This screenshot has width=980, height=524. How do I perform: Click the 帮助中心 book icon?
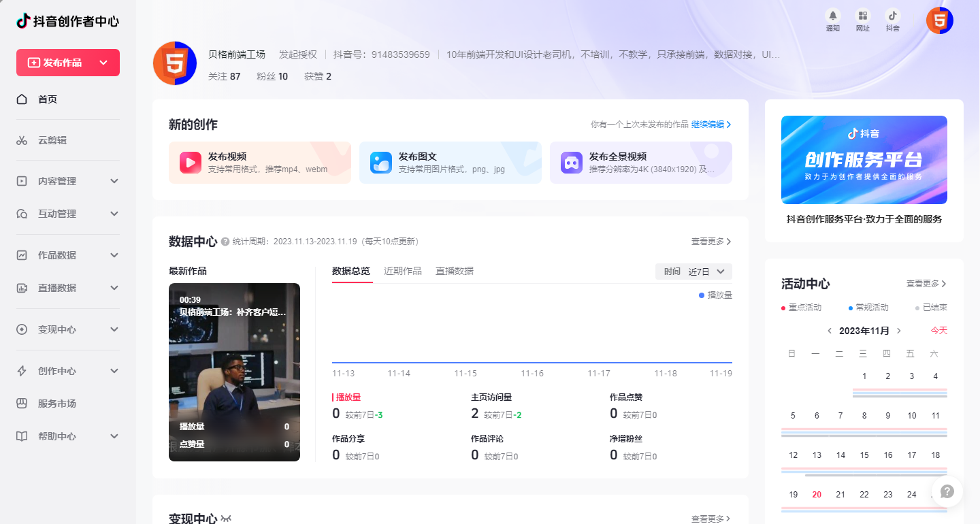[x=22, y=436]
